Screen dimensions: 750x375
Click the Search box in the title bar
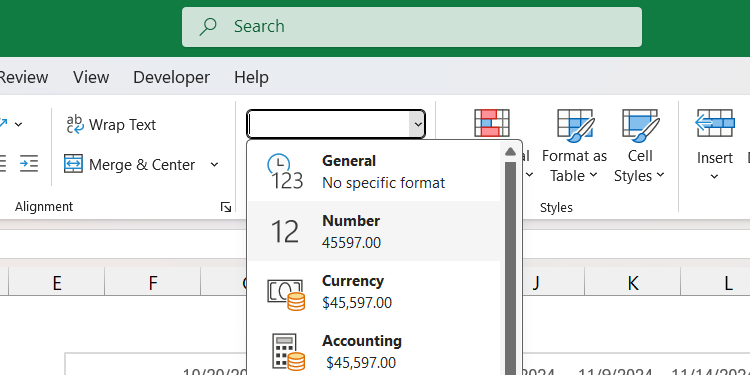pyautogui.click(x=411, y=27)
